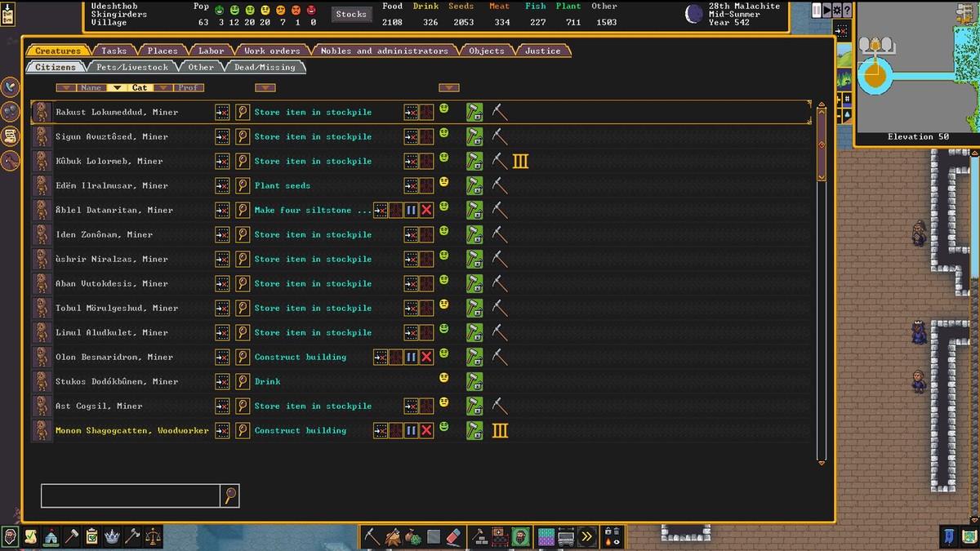
Task: Zoom to Sigun Avuztôsed's location with recenter icon
Action: (x=222, y=136)
